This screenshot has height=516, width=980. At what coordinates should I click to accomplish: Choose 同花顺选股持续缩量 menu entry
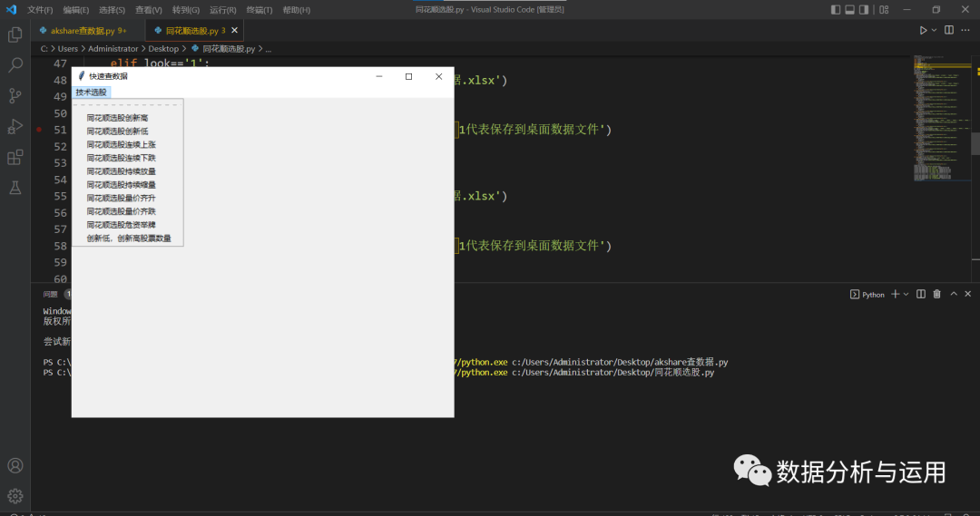coord(128,185)
